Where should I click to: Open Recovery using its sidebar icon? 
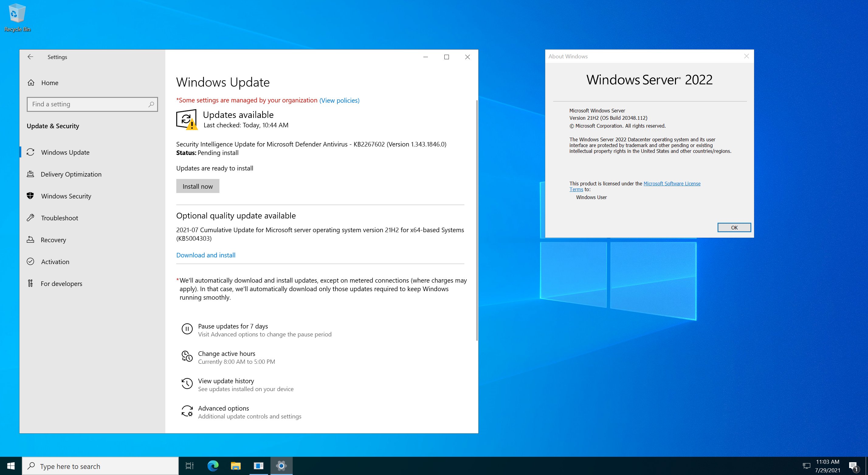pos(31,239)
